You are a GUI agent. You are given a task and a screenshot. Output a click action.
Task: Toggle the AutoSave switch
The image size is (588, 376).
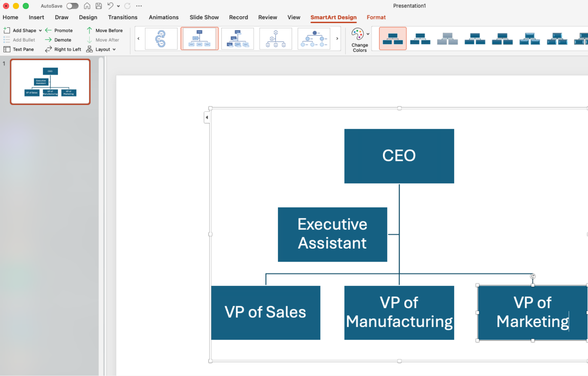(72, 6)
